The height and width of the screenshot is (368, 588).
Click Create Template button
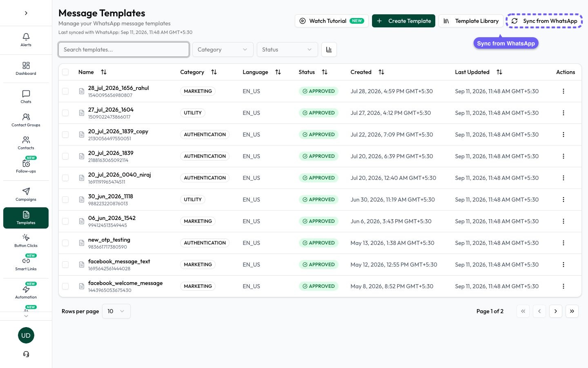tap(403, 21)
